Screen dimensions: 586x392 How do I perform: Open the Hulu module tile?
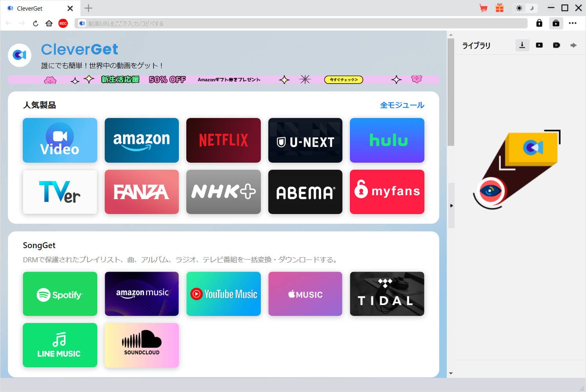pos(387,140)
